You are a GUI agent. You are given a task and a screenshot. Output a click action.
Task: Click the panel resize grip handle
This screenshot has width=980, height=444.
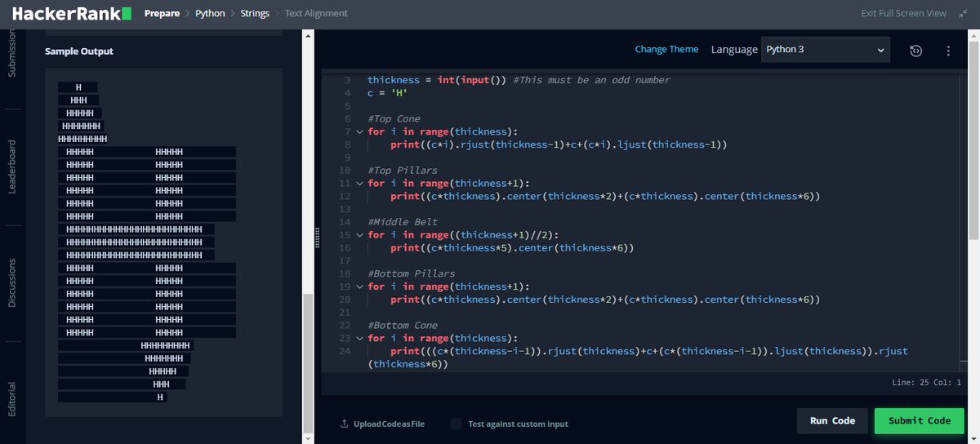point(316,236)
